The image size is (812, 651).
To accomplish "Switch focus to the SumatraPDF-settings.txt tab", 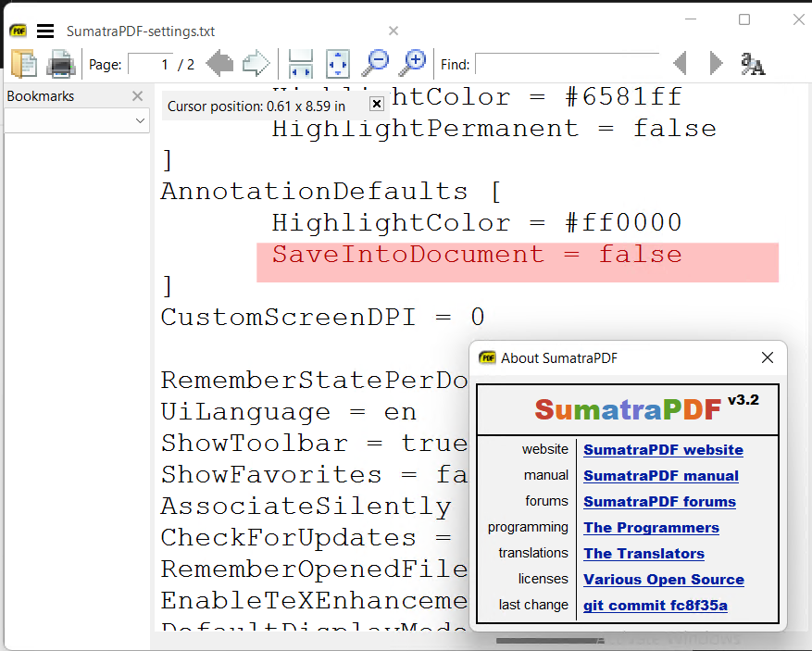I will pos(141,31).
